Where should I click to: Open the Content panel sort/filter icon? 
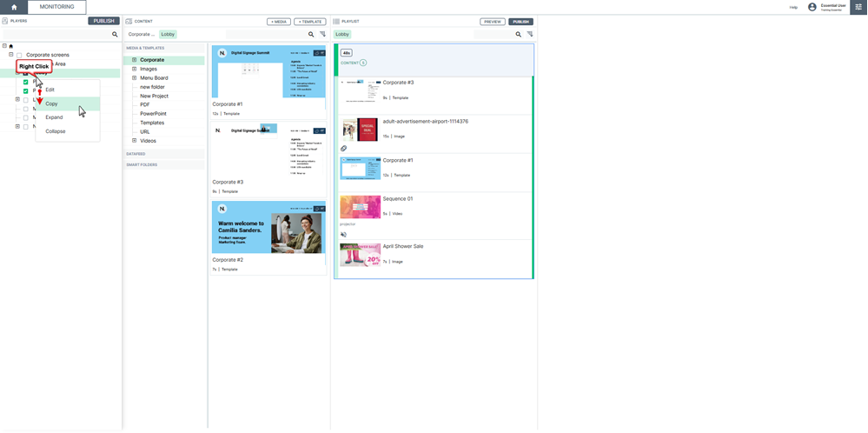point(322,34)
